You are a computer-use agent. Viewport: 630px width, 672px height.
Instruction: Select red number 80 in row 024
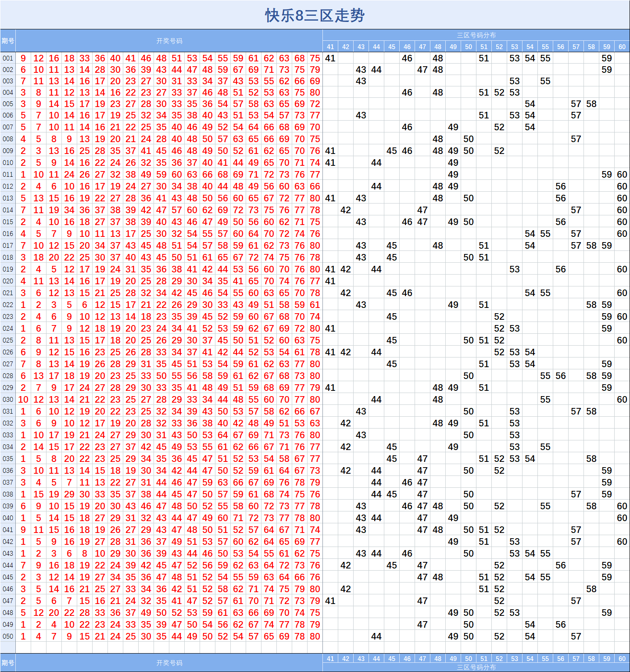(315, 329)
